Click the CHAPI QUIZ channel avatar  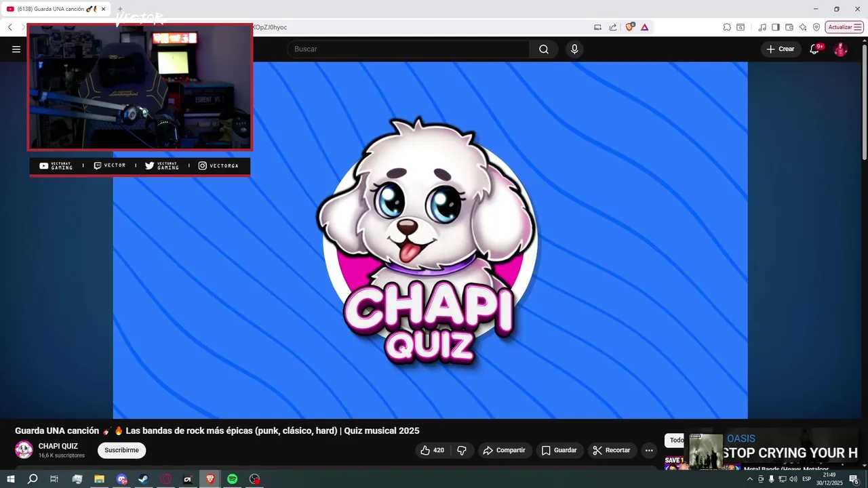24,450
